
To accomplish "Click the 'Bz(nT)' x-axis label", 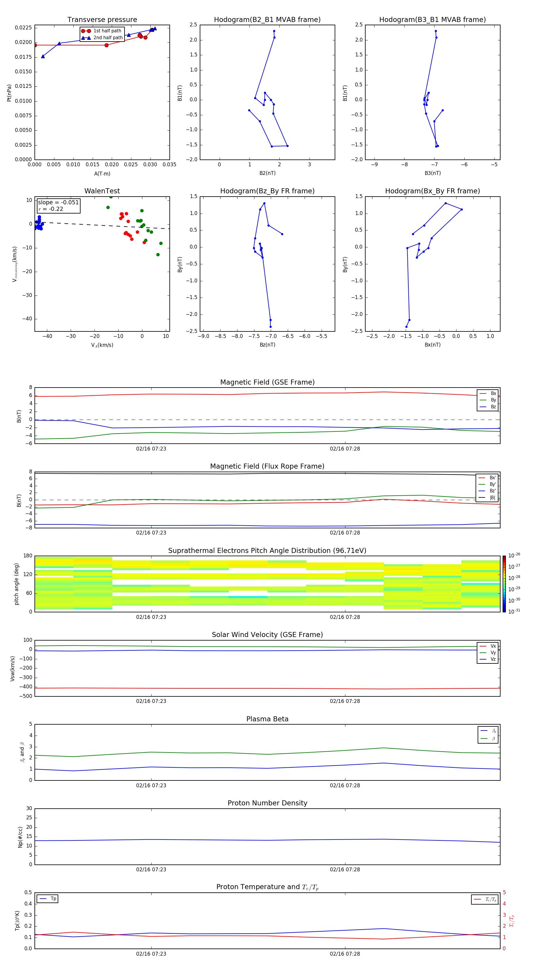I will tap(267, 345).
